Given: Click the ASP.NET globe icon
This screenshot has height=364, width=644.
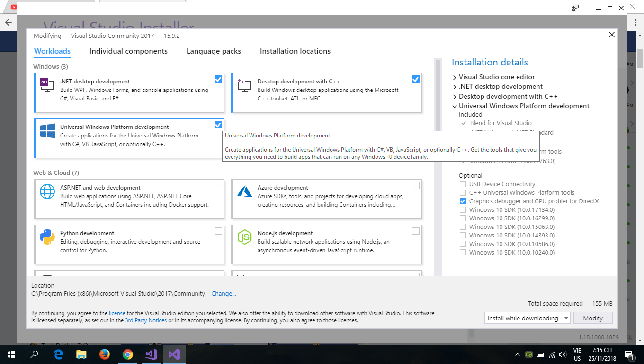Looking at the screenshot, I should coord(47,191).
